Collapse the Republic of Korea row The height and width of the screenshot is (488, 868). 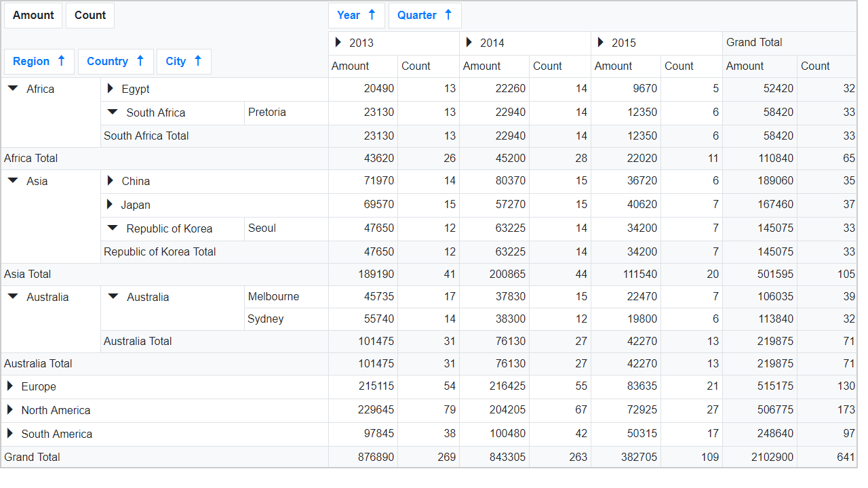[113, 228]
